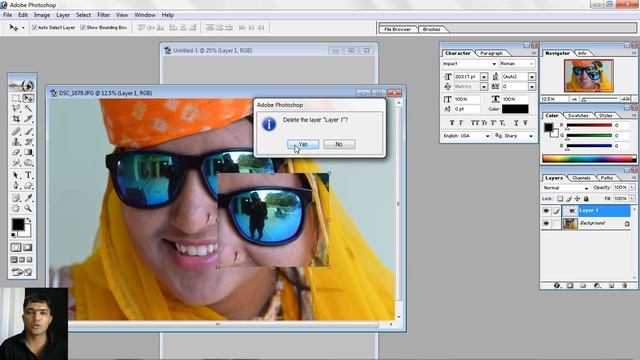Click the Navigator image thumbnail

coord(589,76)
